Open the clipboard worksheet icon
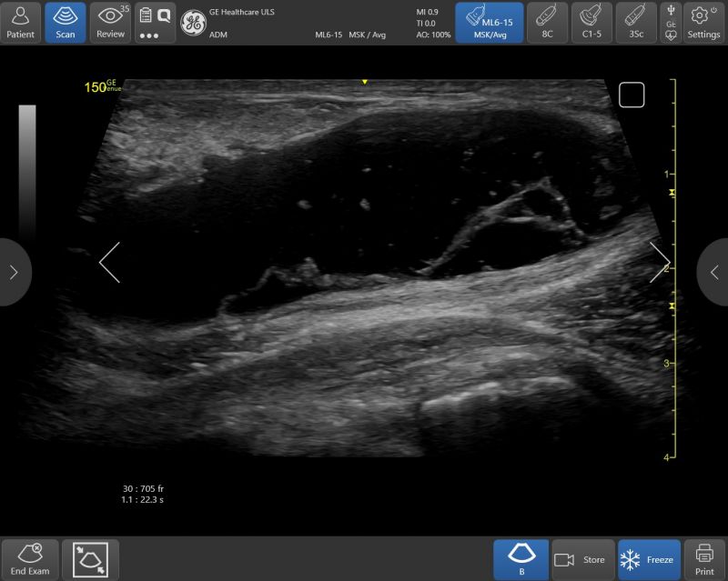 146,15
